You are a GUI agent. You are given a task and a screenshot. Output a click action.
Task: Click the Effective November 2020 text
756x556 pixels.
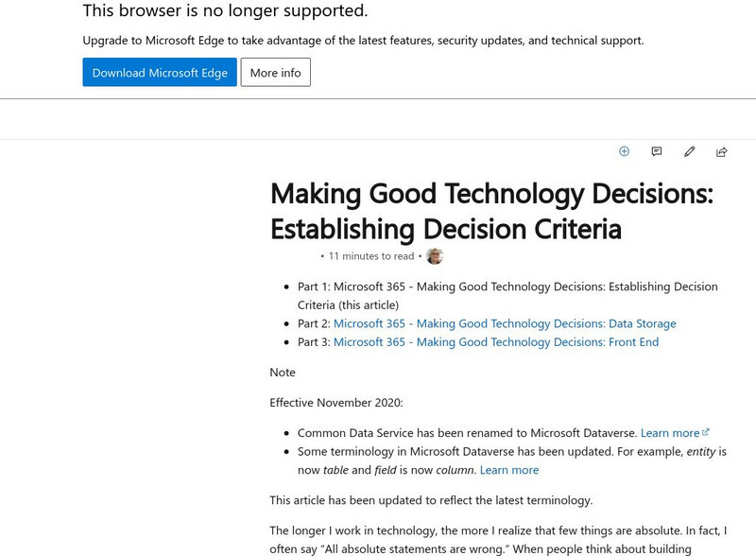pyautogui.click(x=335, y=403)
